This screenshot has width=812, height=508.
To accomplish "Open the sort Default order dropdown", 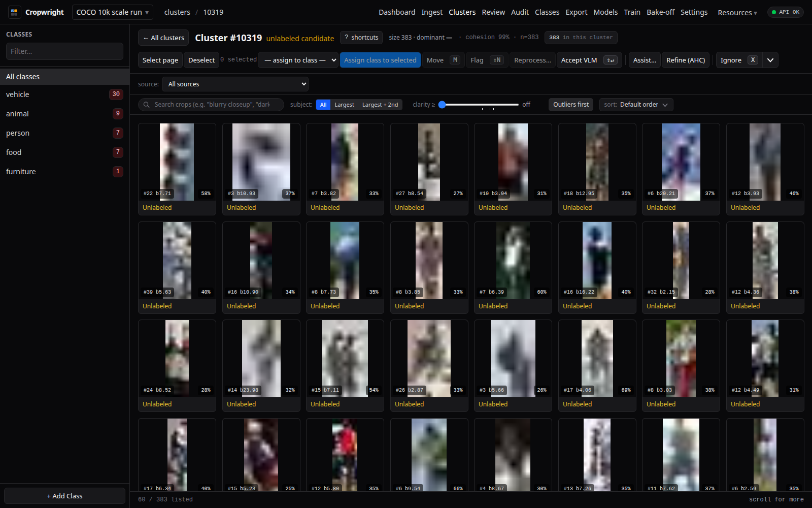I will click(x=636, y=105).
